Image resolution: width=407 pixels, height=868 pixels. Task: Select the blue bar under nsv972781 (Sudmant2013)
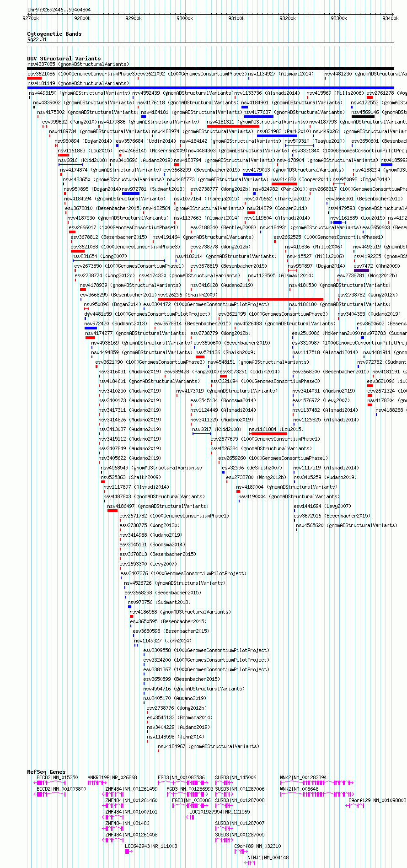coord(131,194)
